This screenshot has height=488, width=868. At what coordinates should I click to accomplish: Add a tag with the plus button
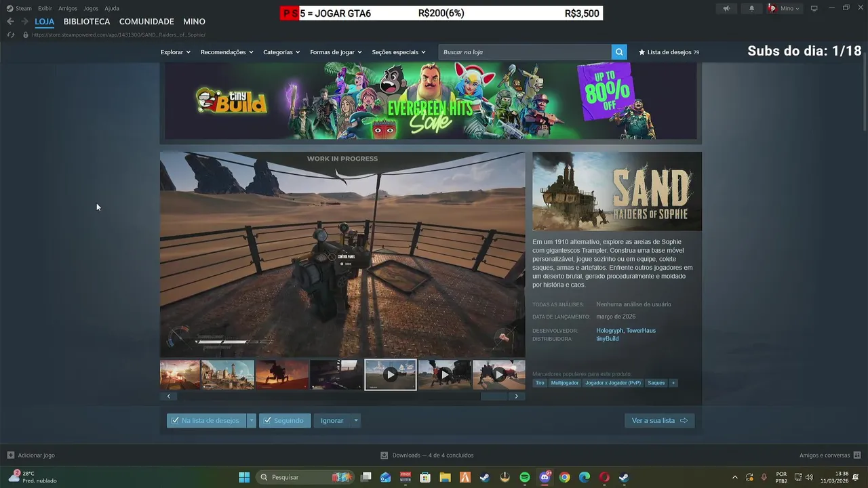[x=673, y=383]
